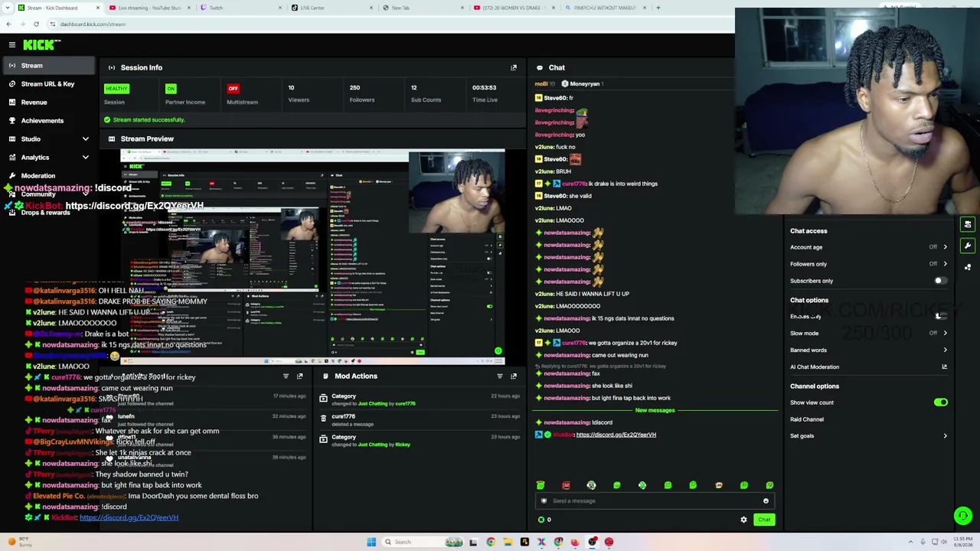
Task: Go back in the browser
Action: (8, 24)
